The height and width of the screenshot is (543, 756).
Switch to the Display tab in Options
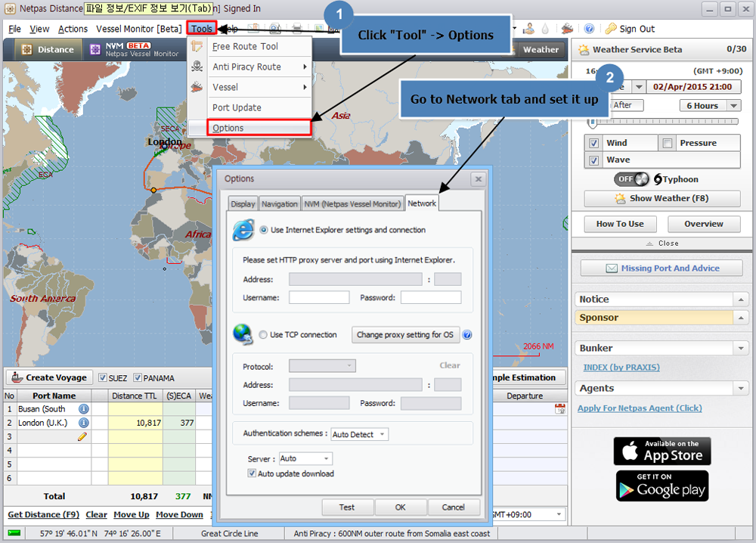click(243, 204)
